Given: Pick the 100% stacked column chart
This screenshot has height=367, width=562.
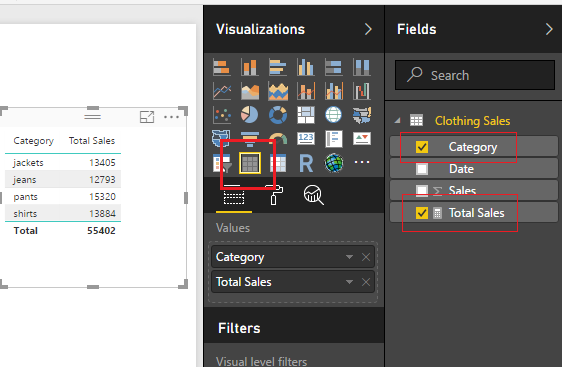Looking at the screenshot, I should (362, 67).
